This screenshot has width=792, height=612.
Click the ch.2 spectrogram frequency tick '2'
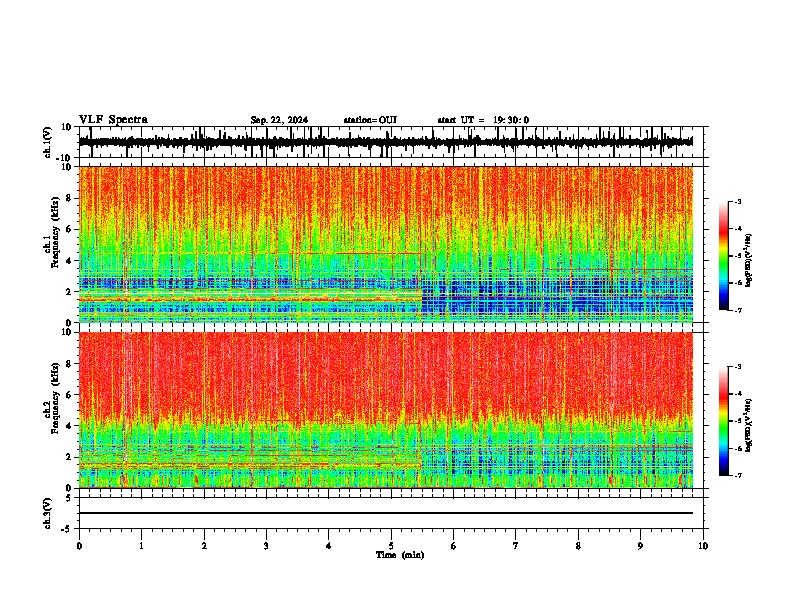70,457
